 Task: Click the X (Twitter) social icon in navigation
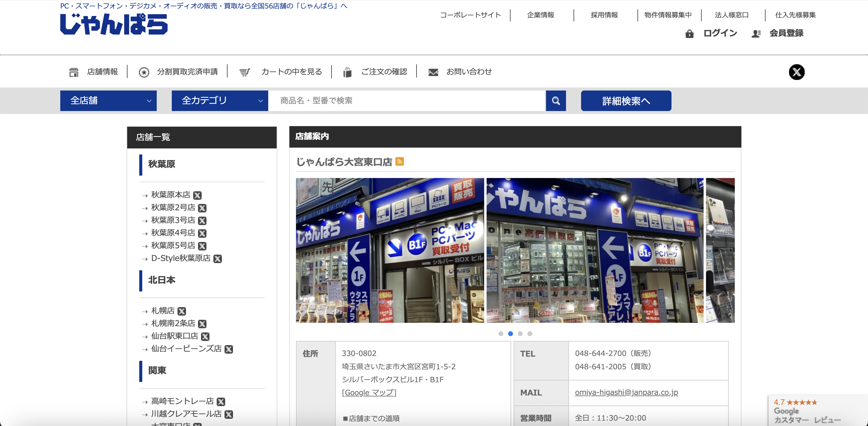click(x=797, y=72)
